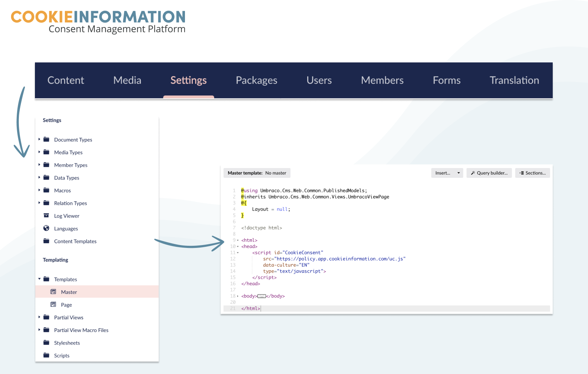Click the Languages globe icon
588x374 pixels.
[x=46, y=228]
